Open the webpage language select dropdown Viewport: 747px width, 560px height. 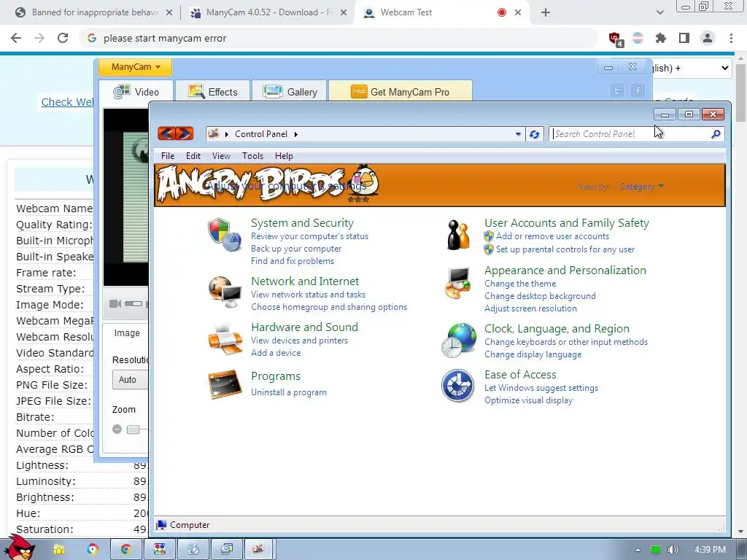click(x=691, y=68)
